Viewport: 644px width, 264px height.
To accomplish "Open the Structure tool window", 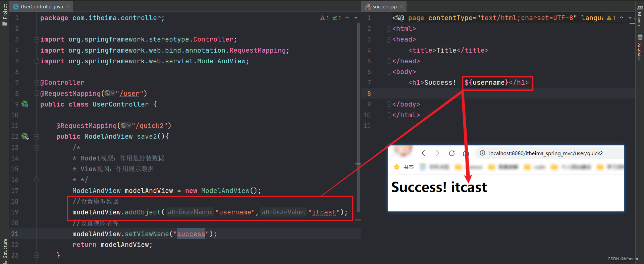I will tap(5, 251).
